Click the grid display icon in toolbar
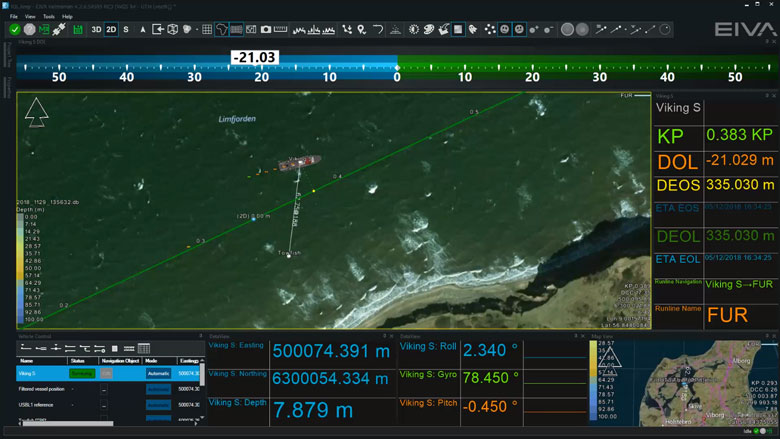The width and height of the screenshot is (780, 439). [x=207, y=30]
